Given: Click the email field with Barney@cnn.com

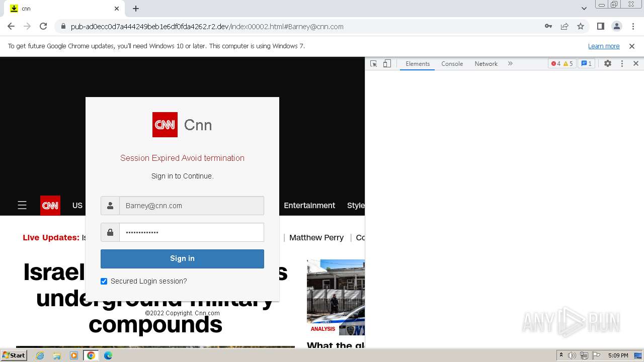Looking at the screenshot, I should [x=191, y=206].
